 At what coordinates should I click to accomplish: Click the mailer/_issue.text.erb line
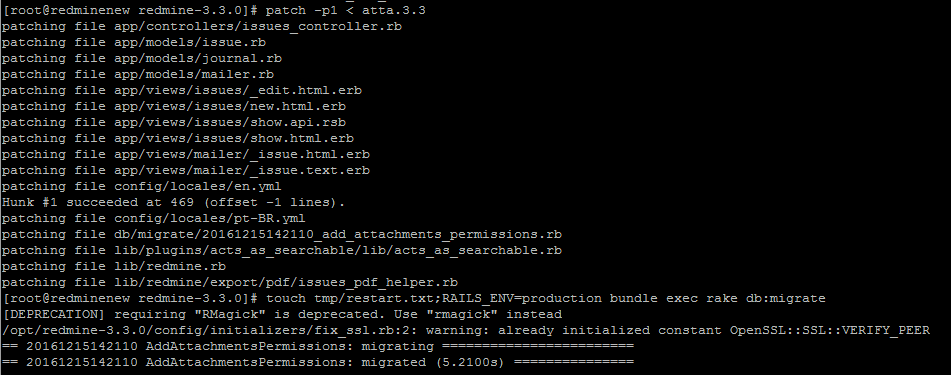click(x=186, y=170)
